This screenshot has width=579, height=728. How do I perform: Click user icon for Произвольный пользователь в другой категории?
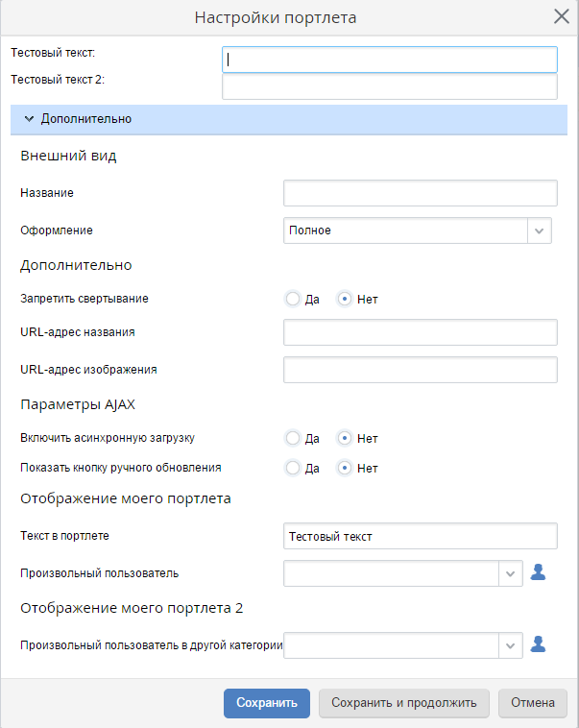click(539, 645)
